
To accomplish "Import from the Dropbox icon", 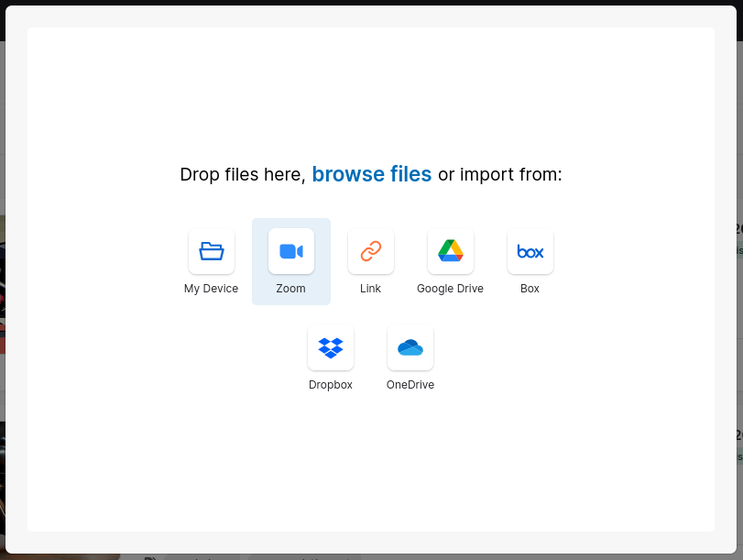I will [x=331, y=347].
